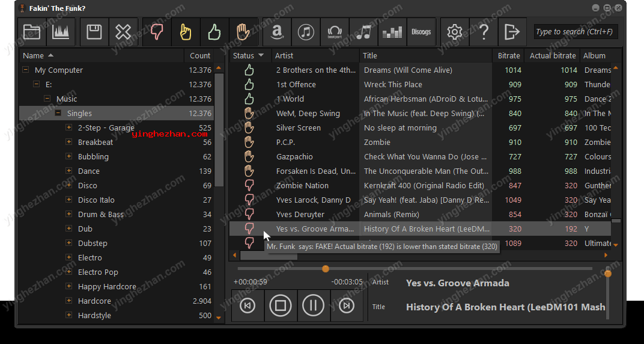Select the Bubbling folder
Image resolution: width=644 pixels, height=344 pixels.
pos(93,156)
